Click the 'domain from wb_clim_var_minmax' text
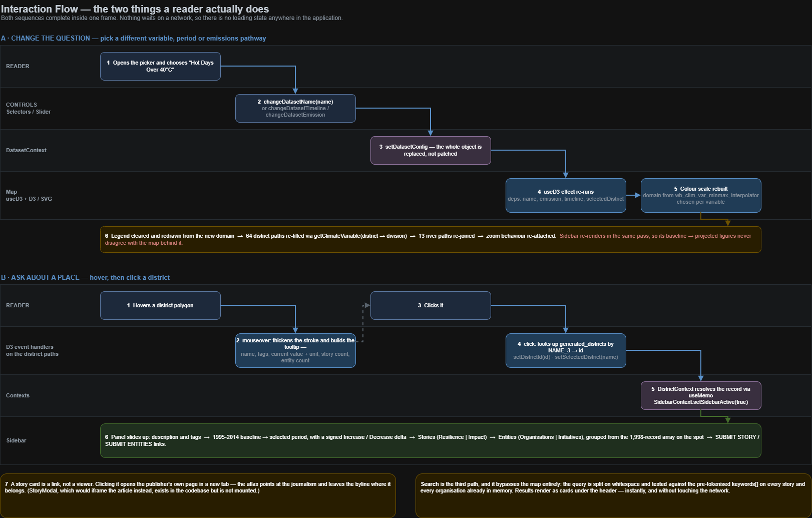Screen dimensions: 812x518 [701, 199]
